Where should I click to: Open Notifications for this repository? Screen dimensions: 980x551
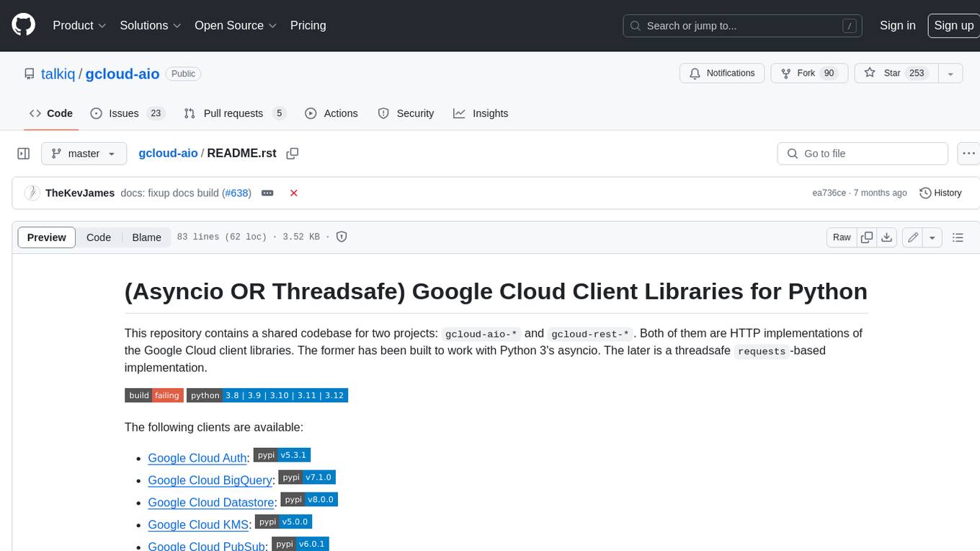pos(722,73)
